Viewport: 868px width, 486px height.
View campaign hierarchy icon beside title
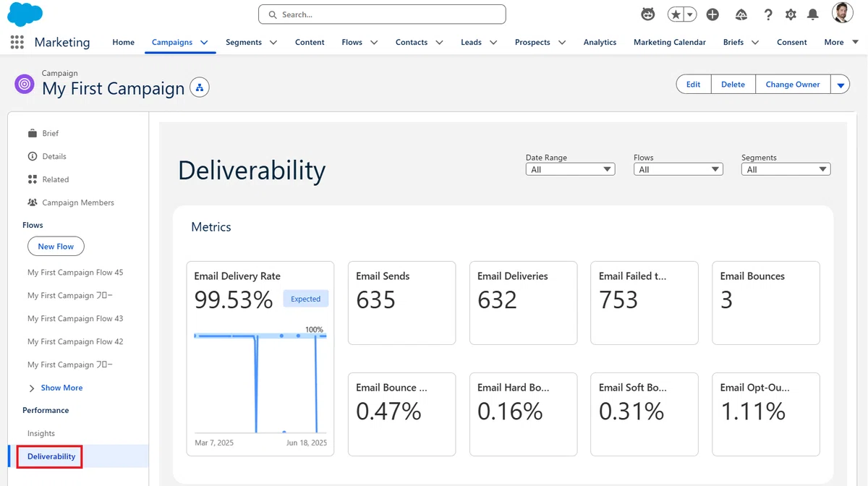point(200,88)
